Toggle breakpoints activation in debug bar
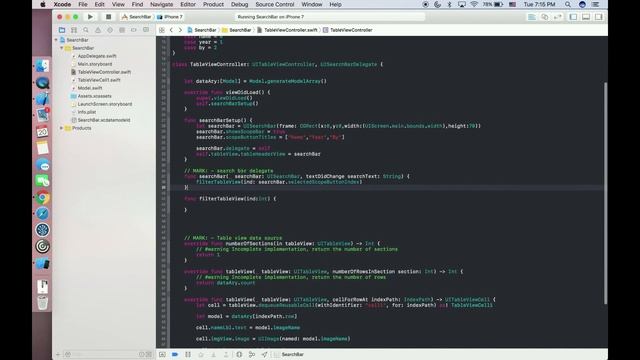This screenshot has width=640, height=360. (175, 354)
